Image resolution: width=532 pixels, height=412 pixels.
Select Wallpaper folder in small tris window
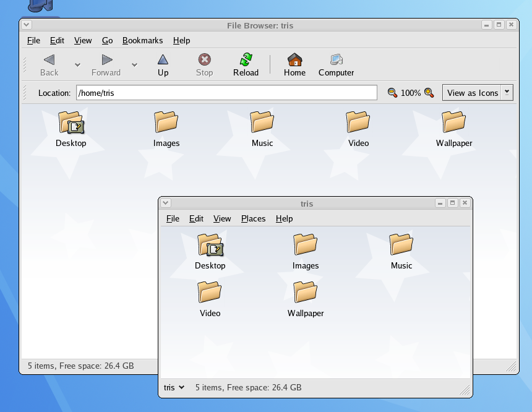[306, 299]
